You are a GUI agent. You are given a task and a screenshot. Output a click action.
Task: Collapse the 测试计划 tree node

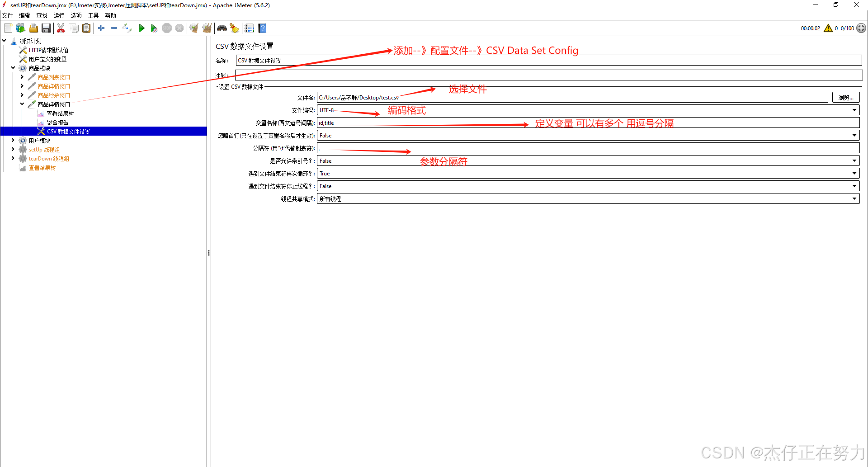[x=4, y=41]
